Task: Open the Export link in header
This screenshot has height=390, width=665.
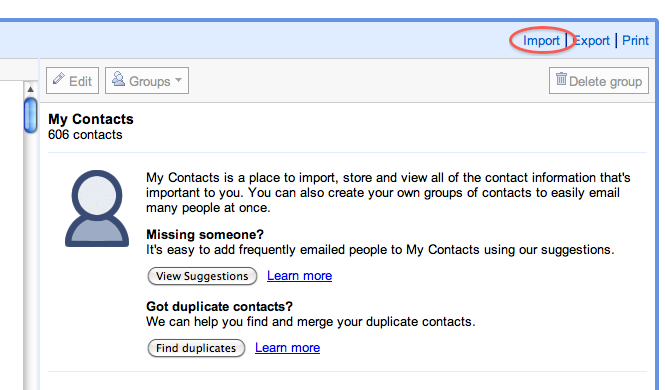Action: 591,41
